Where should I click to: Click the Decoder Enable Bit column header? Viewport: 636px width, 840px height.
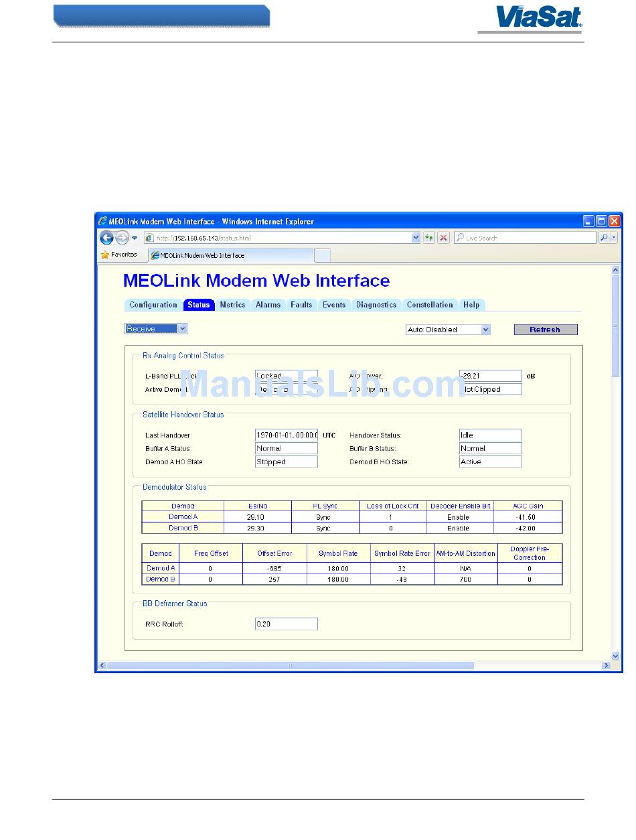click(x=461, y=506)
